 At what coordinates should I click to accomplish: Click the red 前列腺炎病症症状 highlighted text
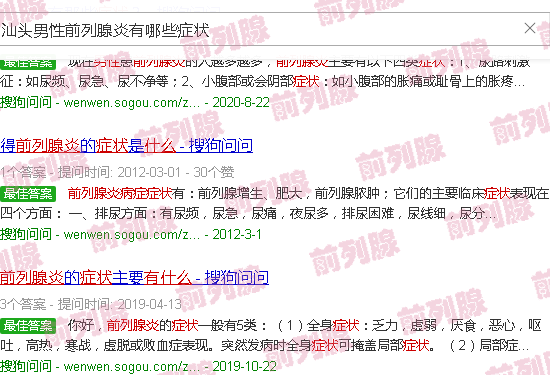point(120,193)
